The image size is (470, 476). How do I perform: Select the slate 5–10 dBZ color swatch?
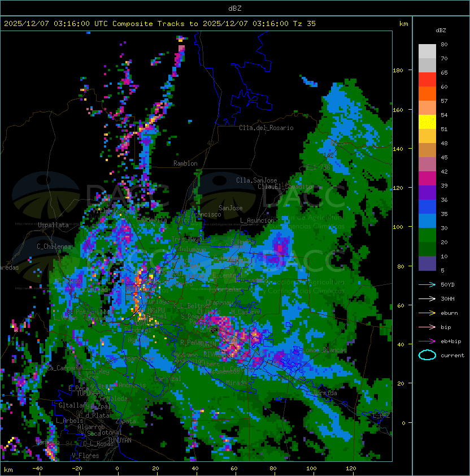pos(427,263)
